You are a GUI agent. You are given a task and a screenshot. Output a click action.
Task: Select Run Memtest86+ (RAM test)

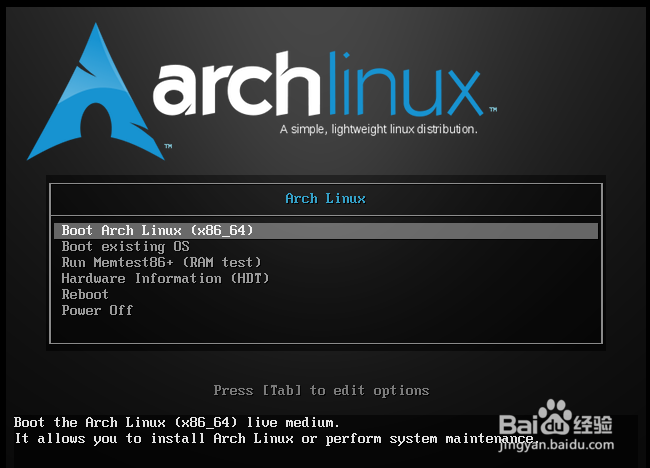pos(161,262)
